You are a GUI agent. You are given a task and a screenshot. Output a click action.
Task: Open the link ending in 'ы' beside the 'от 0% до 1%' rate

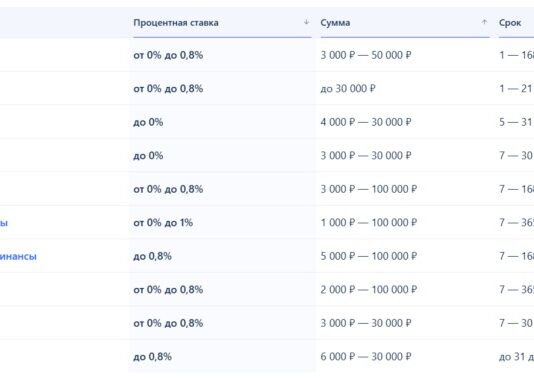pos(4,223)
